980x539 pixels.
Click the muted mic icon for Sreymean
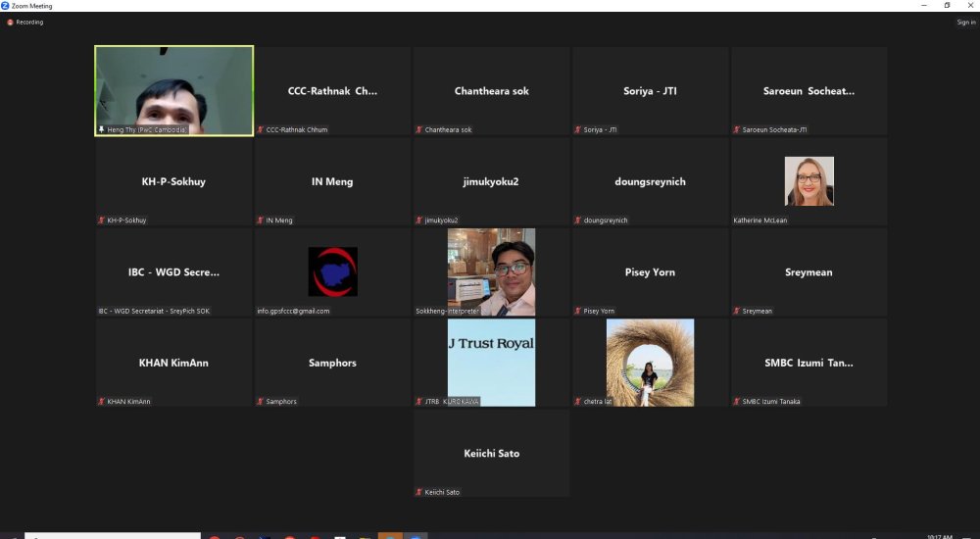click(x=737, y=311)
